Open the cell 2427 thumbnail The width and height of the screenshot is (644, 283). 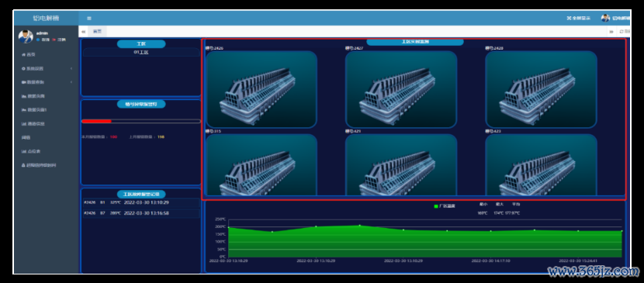pyautogui.click(x=401, y=89)
